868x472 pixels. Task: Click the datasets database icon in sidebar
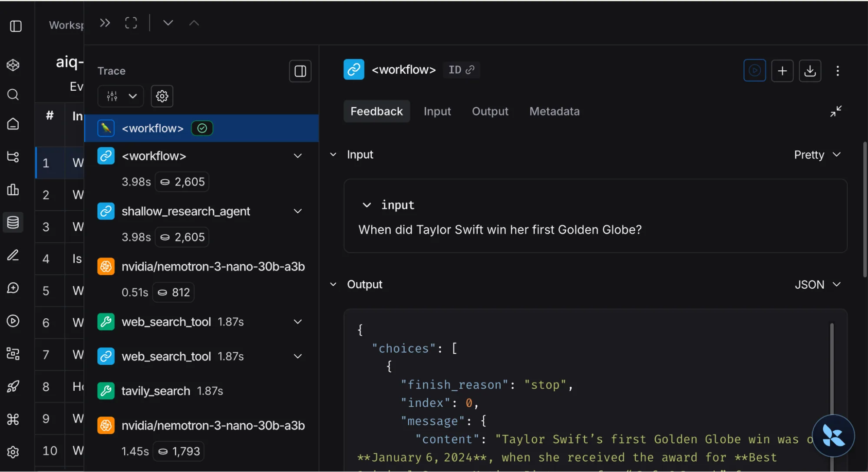pos(13,222)
